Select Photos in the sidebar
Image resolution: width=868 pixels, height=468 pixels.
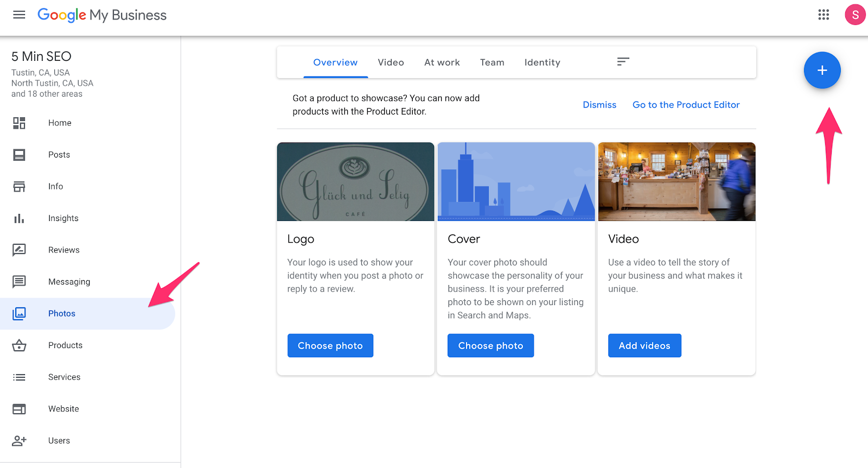point(87,313)
